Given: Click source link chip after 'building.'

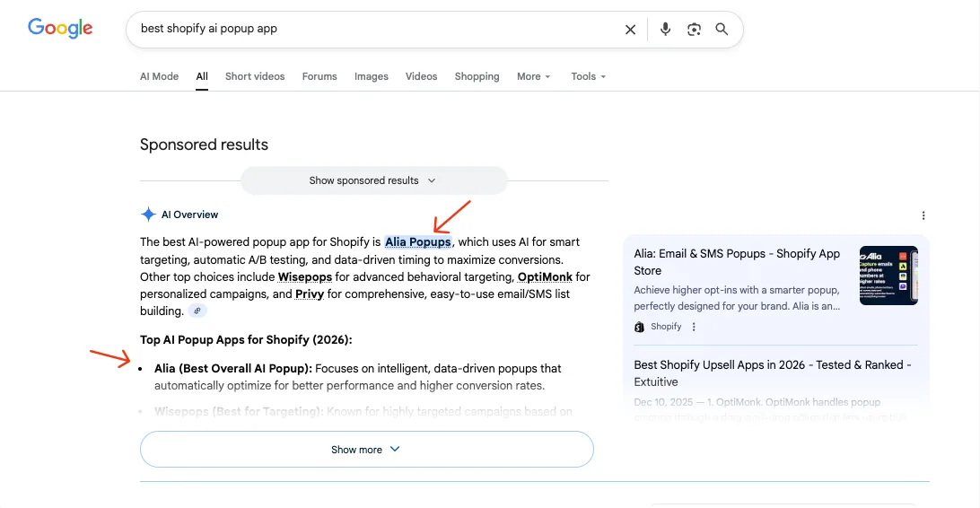Looking at the screenshot, I should pos(197,311).
